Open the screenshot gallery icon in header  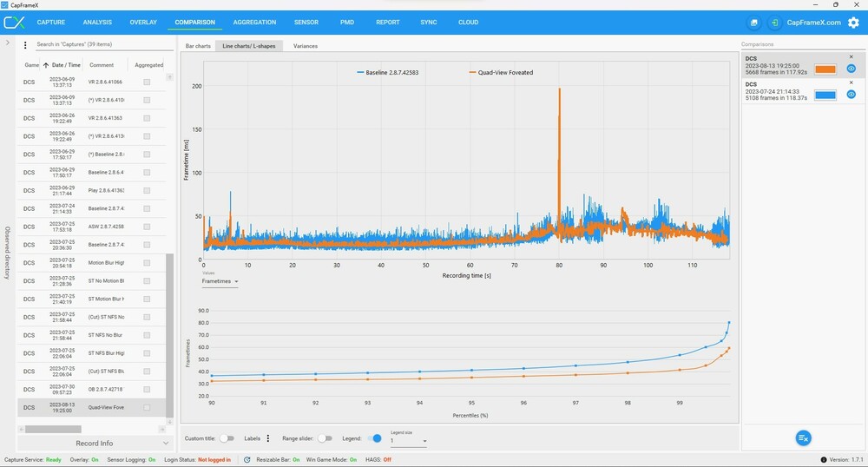point(754,23)
